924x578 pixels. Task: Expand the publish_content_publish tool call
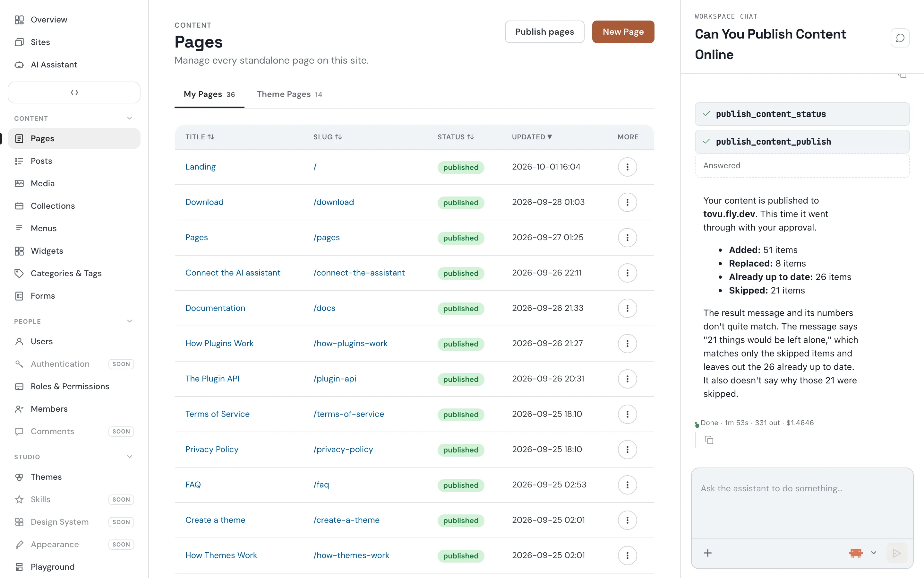click(802, 141)
